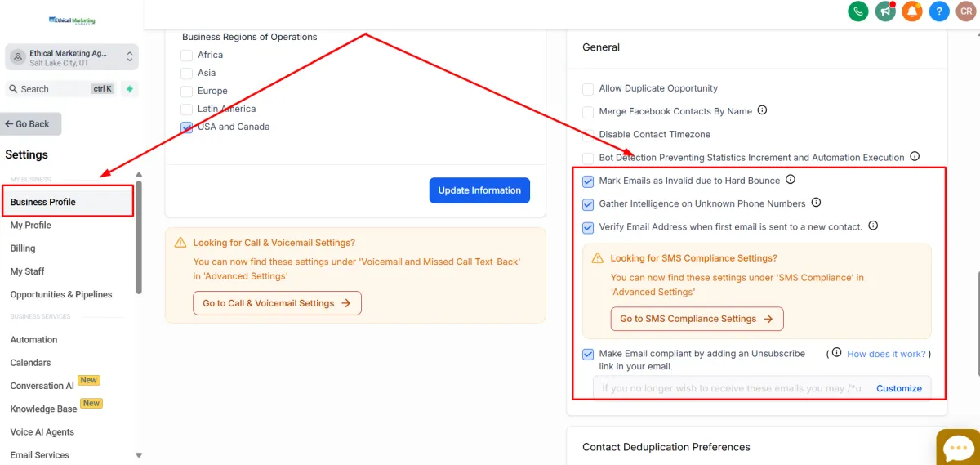Open the CR user avatar menu
The width and height of the screenshot is (980, 465).
point(965,11)
